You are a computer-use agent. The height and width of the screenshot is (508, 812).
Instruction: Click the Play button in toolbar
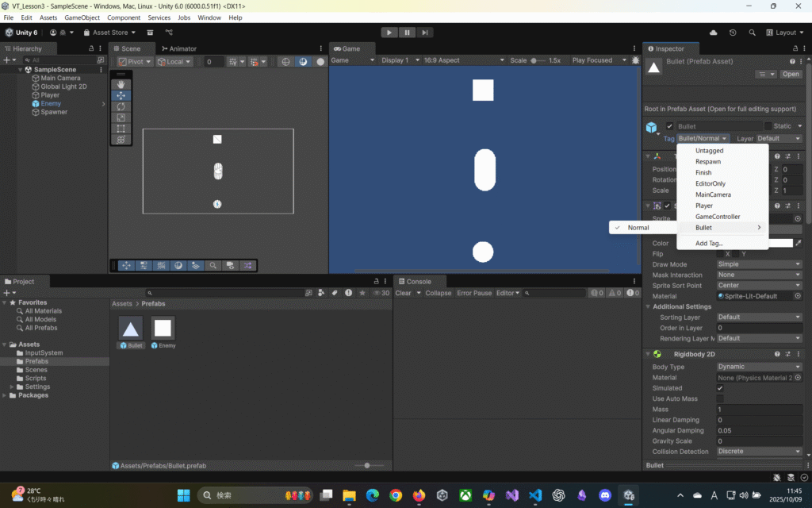click(389, 33)
